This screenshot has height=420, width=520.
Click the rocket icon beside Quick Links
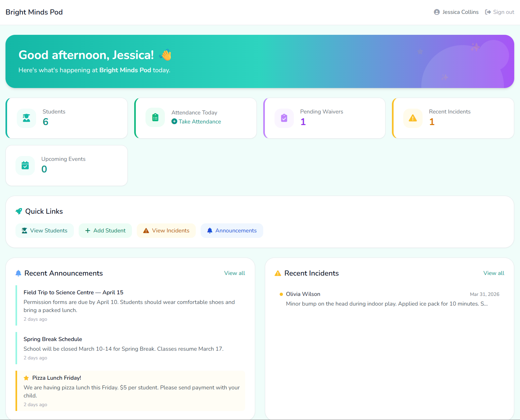(x=19, y=211)
